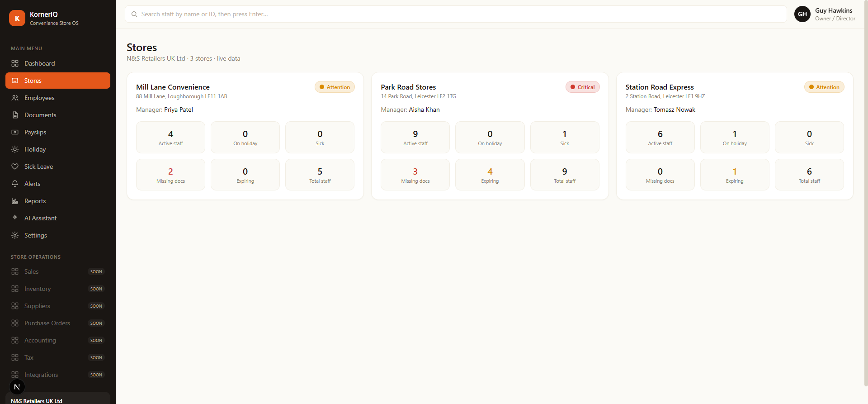Click the Stores page heading
The height and width of the screenshot is (404, 868).
(142, 48)
